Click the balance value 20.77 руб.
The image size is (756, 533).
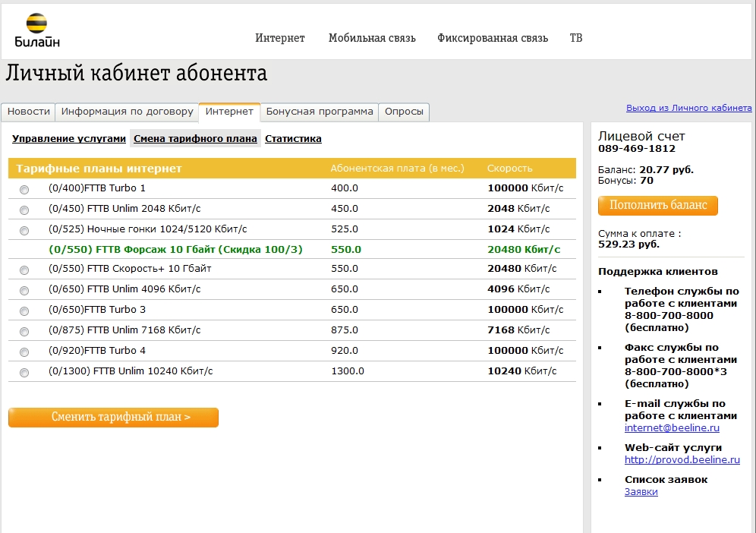coord(666,170)
